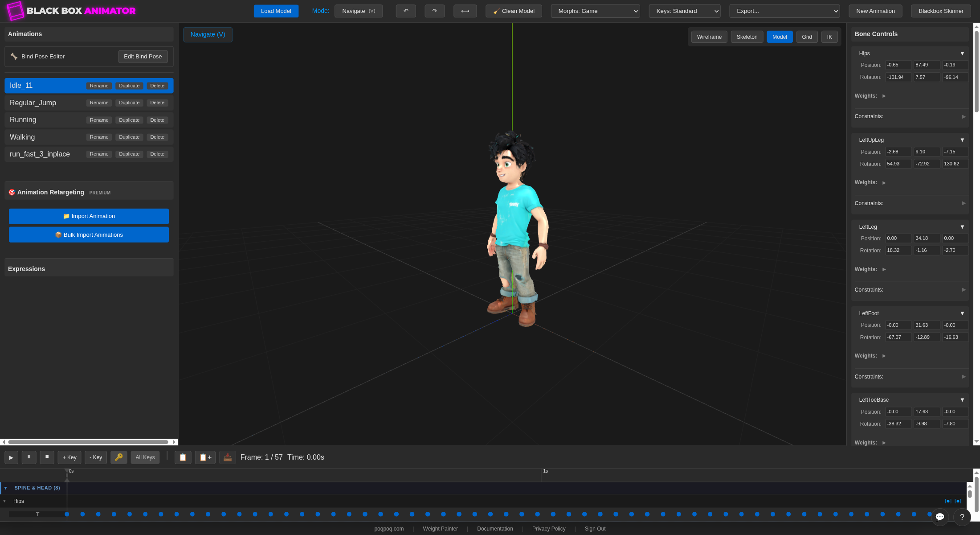The height and width of the screenshot is (535, 980).
Task: Click New Animation button
Action: (875, 11)
